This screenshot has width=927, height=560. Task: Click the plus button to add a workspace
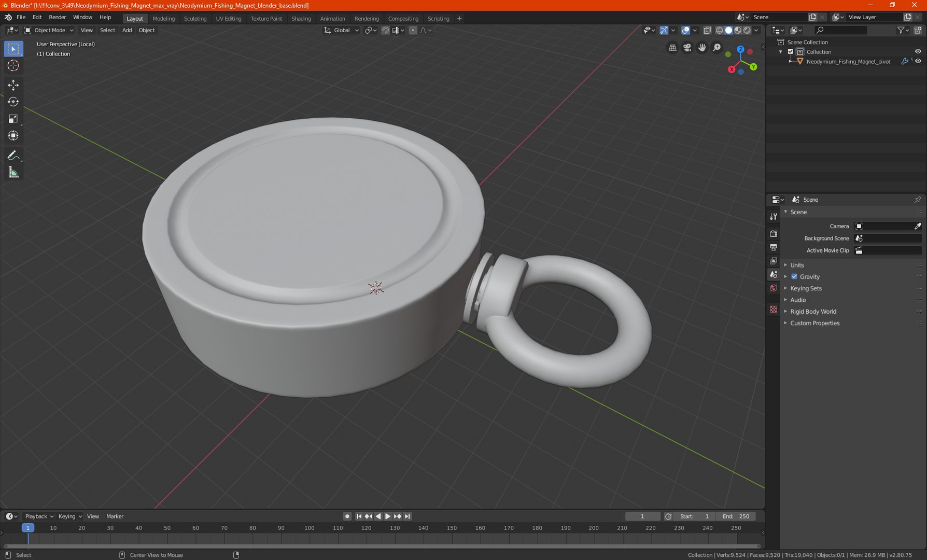(459, 18)
